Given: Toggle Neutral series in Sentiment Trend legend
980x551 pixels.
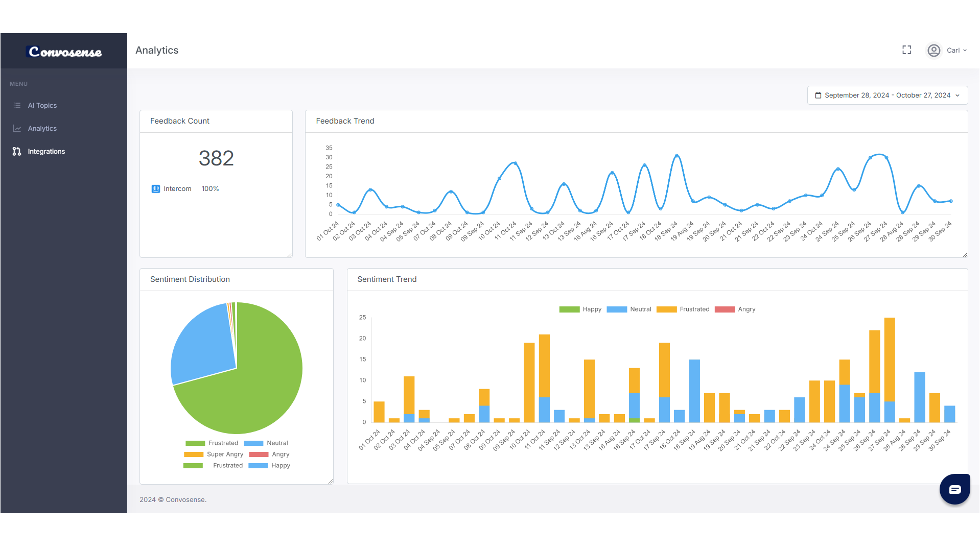Looking at the screenshot, I should click(x=628, y=309).
